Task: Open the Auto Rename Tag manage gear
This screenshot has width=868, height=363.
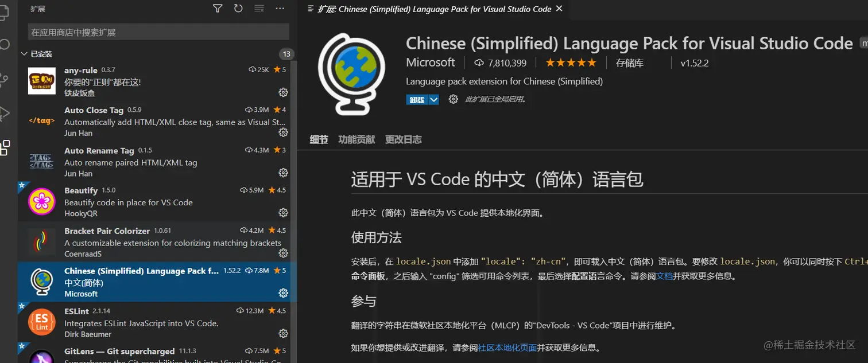Action: coord(283,173)
